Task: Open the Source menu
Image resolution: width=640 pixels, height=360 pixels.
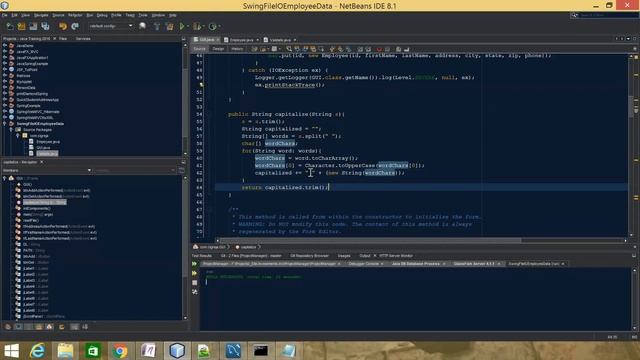Action: click(x=58, y=15)
